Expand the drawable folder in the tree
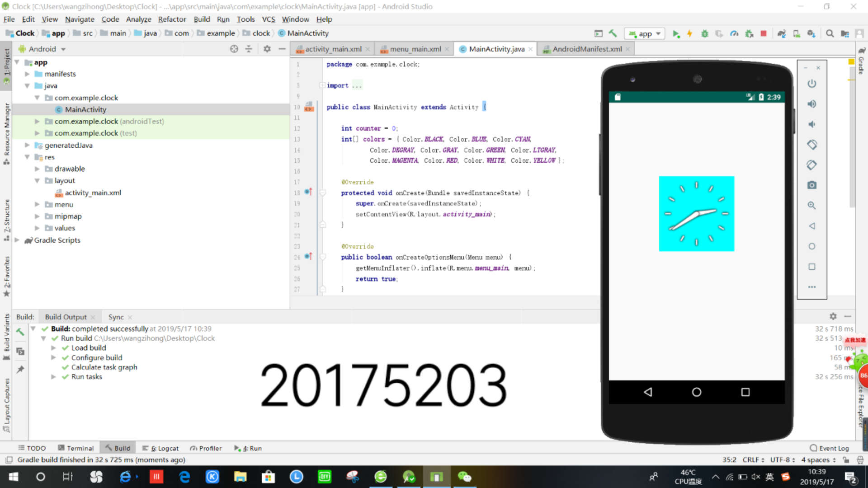Image resolution: width=868 pixels, height=488 pixels. (x=37, y=169)
